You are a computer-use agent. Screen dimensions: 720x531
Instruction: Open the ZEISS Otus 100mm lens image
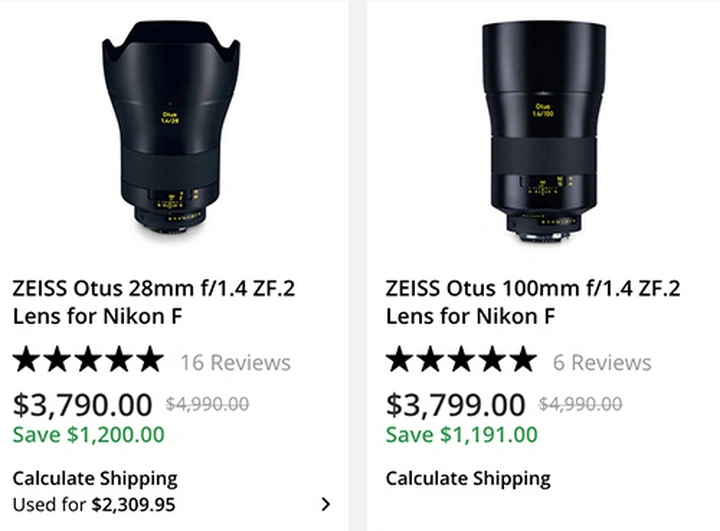543,128
